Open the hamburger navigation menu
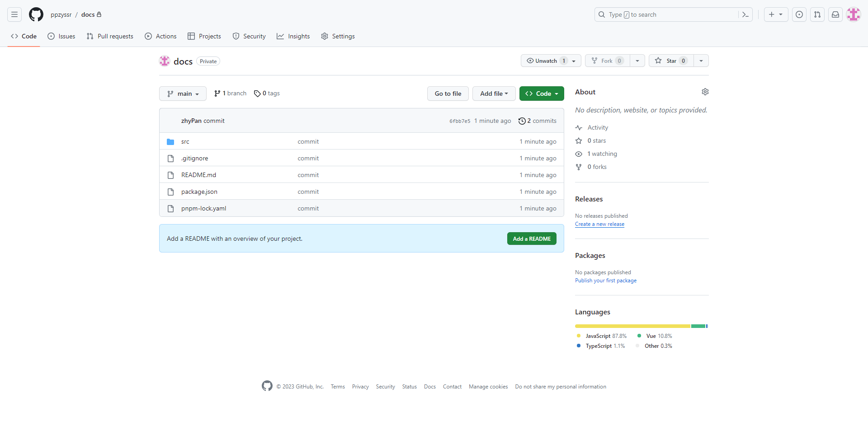This screenshot has height=435, width=868. click(14, 14)
